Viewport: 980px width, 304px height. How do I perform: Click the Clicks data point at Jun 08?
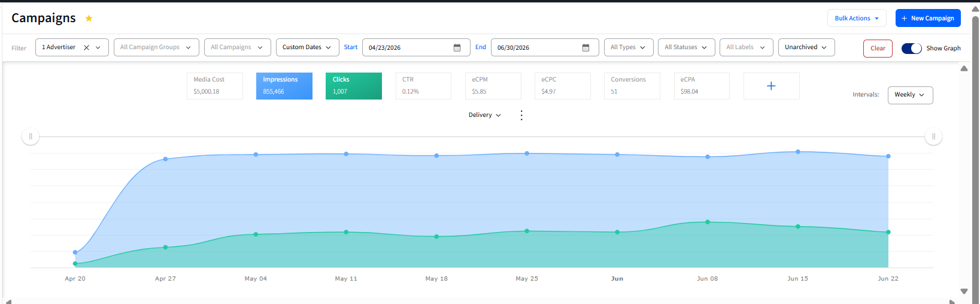point(708,222)
